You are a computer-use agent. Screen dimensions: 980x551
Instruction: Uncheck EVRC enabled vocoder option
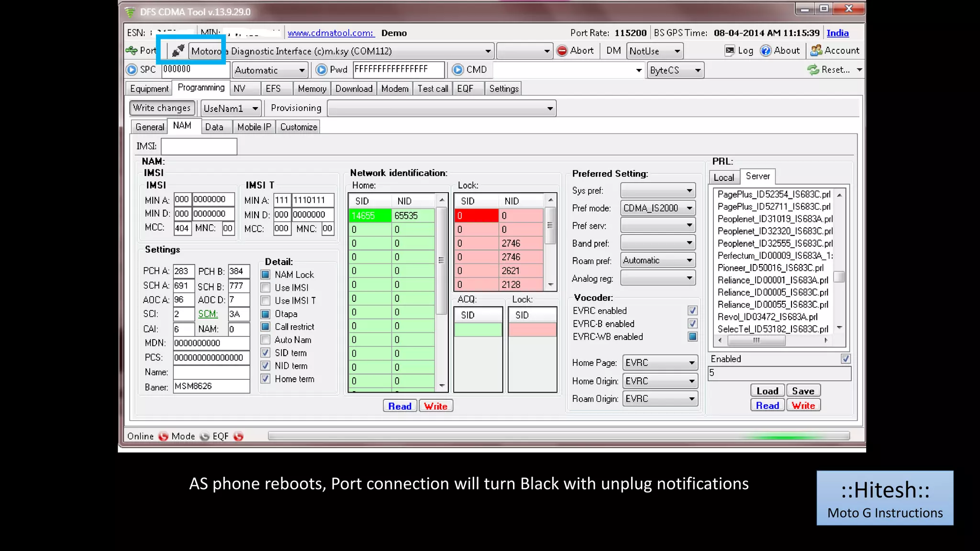[x=692, y=311]
